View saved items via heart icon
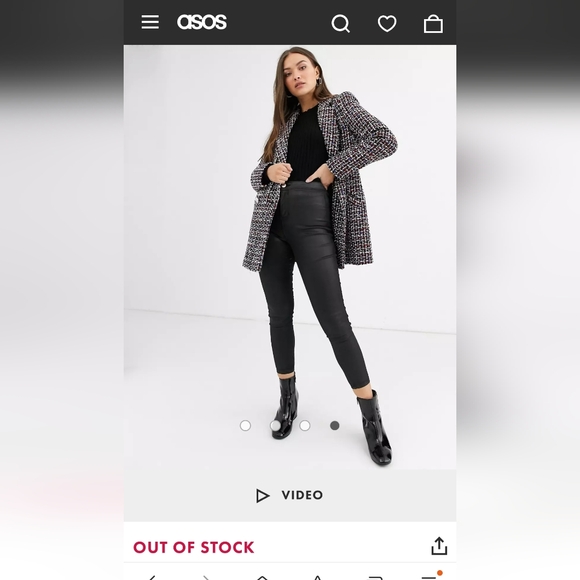The width and height of the screenshot is (580, 580). click(x=387, y=24)
